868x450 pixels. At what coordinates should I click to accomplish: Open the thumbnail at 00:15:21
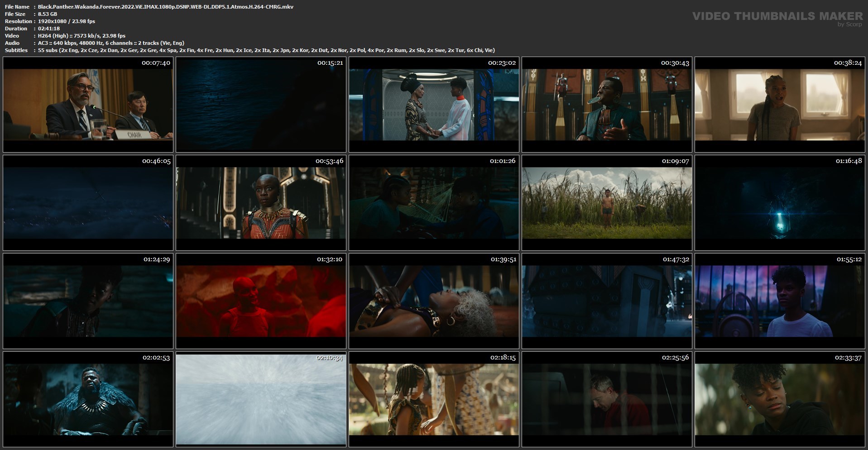pos(261,105)
